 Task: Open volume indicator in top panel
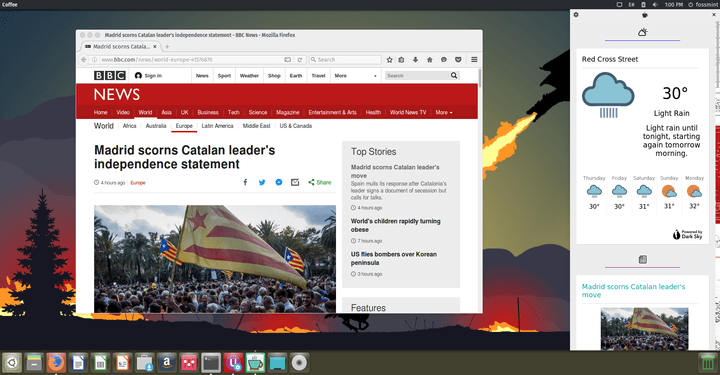pos(655,5)
